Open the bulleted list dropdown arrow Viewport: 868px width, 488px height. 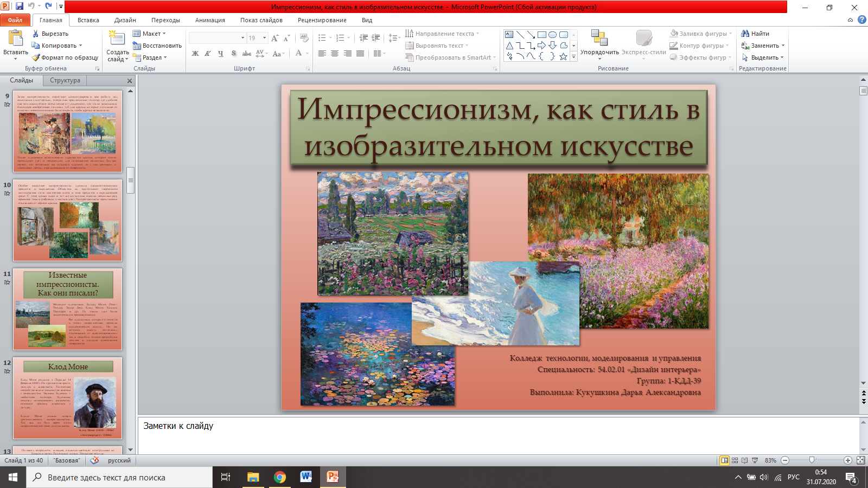point(330,38)
